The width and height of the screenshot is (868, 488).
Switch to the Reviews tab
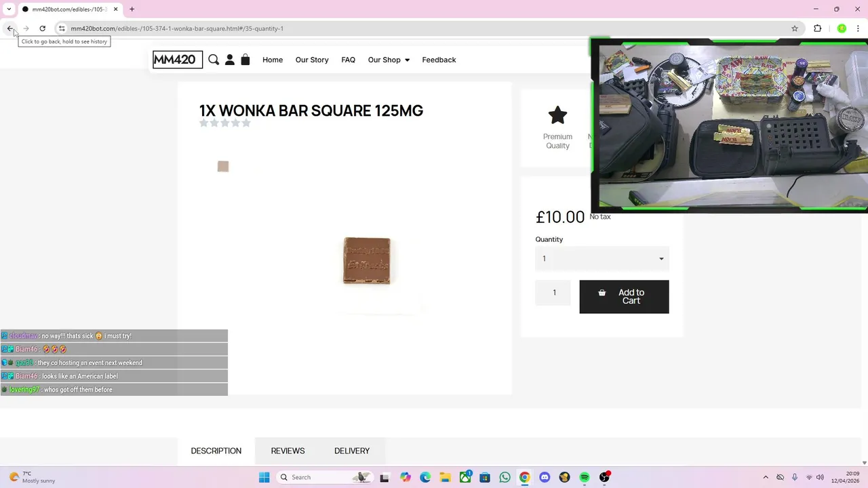click(288, 451)
